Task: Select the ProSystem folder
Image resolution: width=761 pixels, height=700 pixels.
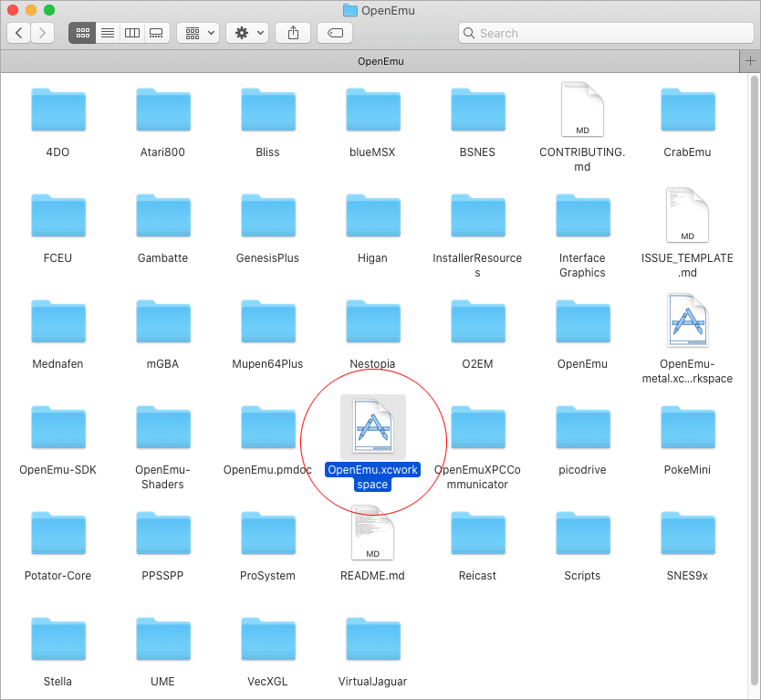Action: pyautogui.click(x=268, y=533)
